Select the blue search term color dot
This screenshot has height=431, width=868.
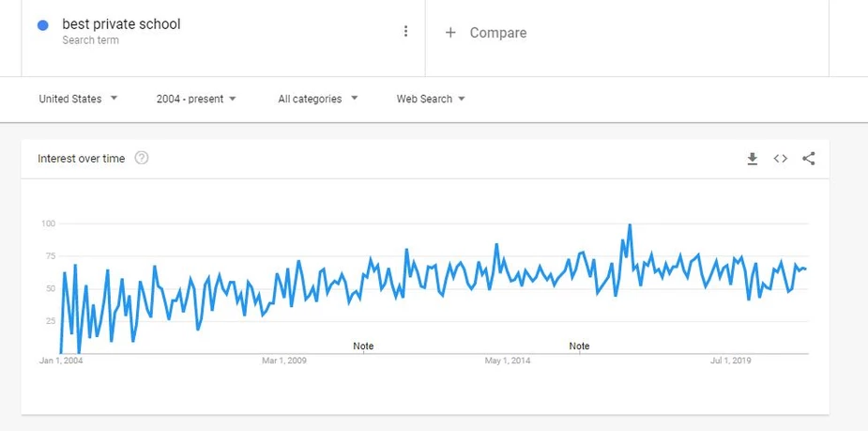tap(42, 25)
